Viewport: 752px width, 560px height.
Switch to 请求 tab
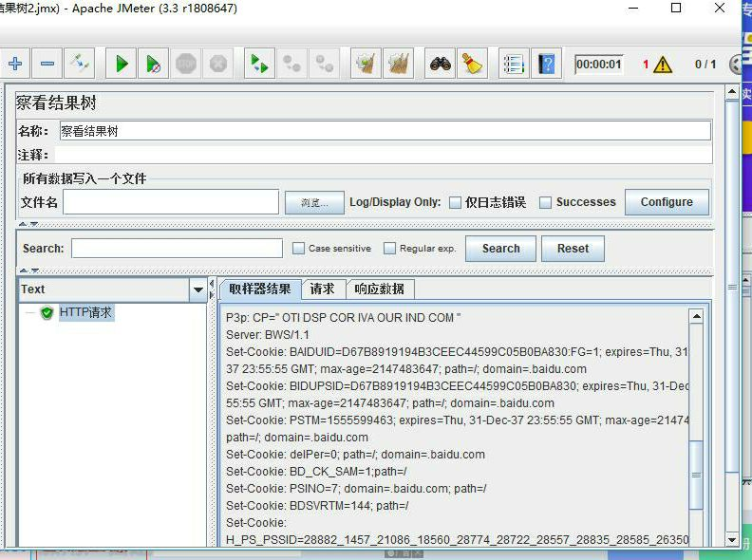323,289
